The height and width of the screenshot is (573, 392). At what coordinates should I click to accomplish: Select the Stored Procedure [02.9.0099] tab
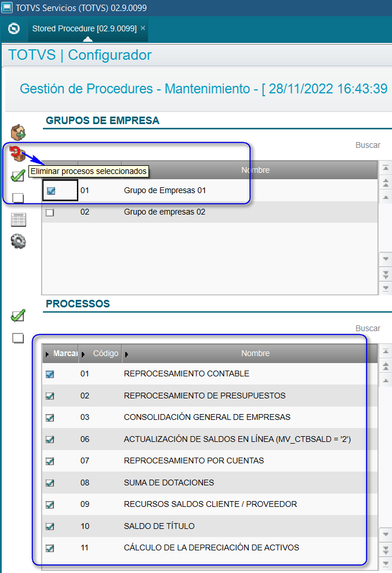point(85,28)
